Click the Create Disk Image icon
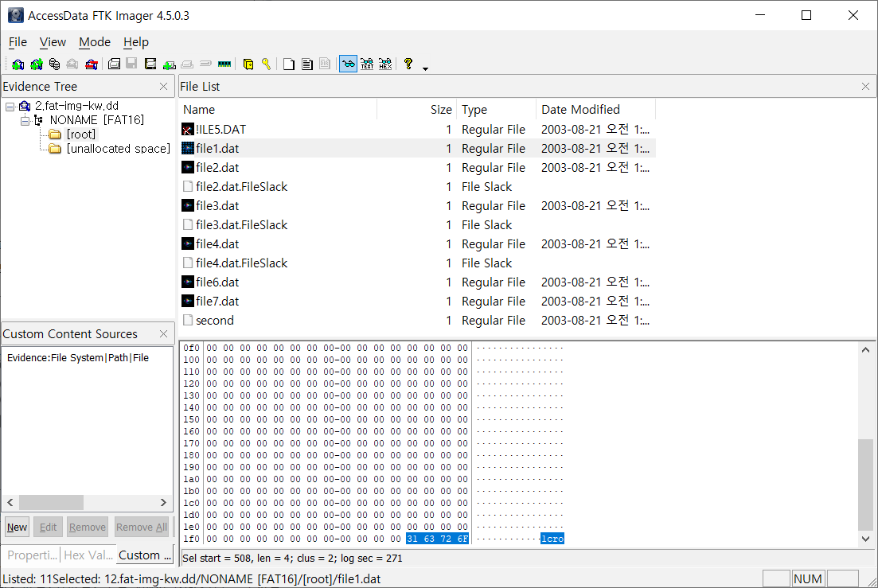The width and height of the screenshot is (878, 588). tap(115, 64)
